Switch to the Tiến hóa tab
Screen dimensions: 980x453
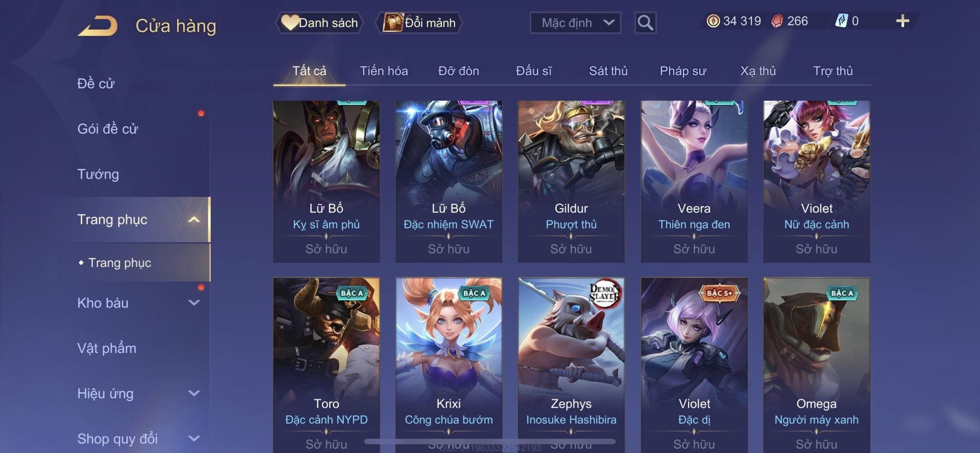[x=384, y=71]
